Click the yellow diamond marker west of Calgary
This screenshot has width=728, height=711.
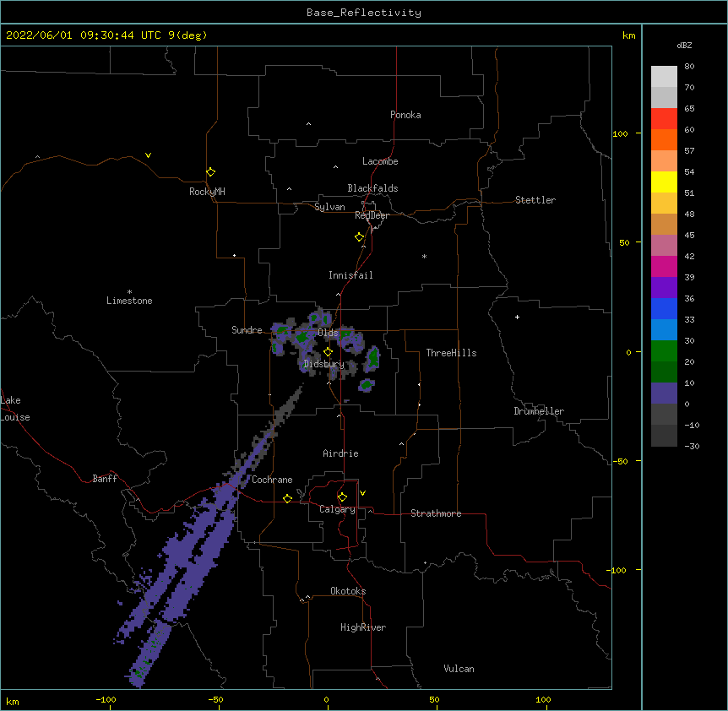287,498
